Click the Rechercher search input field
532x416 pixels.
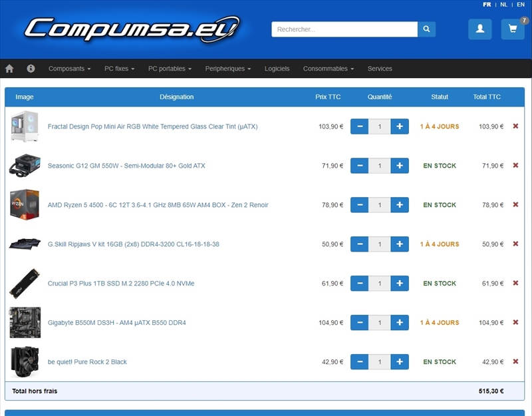coord(344,29)
